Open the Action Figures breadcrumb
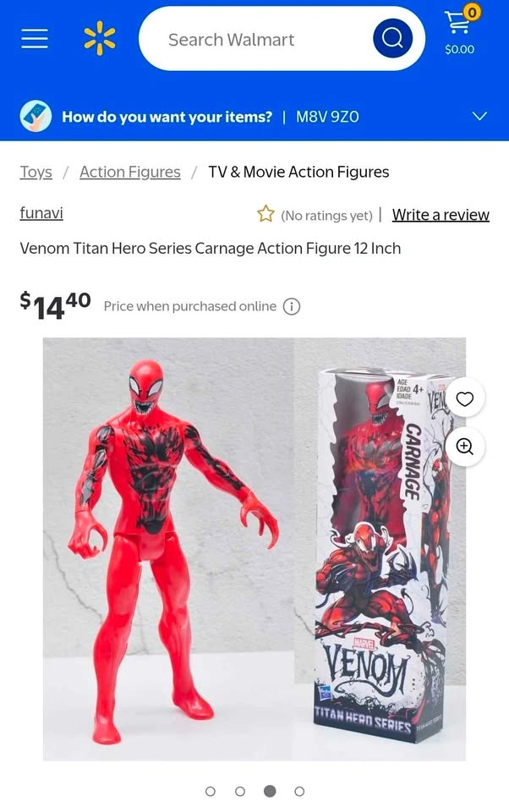Image resolution: width=509 pixels, height=812 pixels. [x=130, y=172]
